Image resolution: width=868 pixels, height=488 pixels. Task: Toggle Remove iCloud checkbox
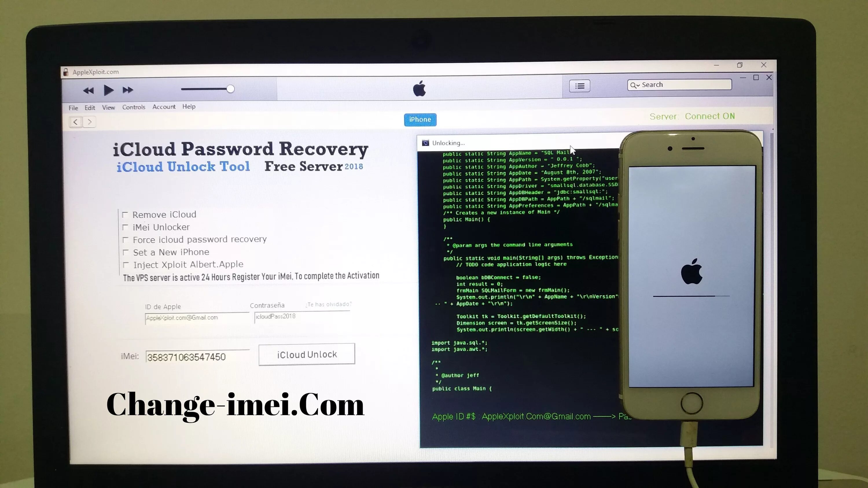click(125, 214)
